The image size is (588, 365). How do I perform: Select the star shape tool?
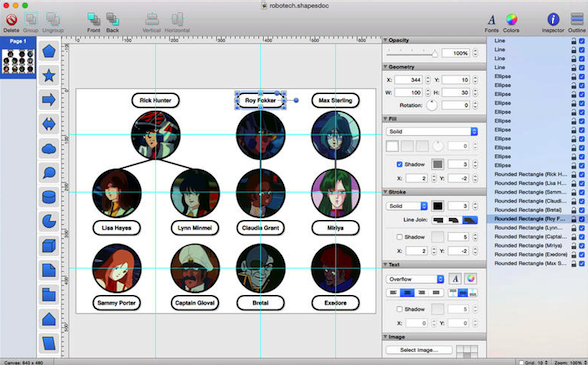click(49, 75)
